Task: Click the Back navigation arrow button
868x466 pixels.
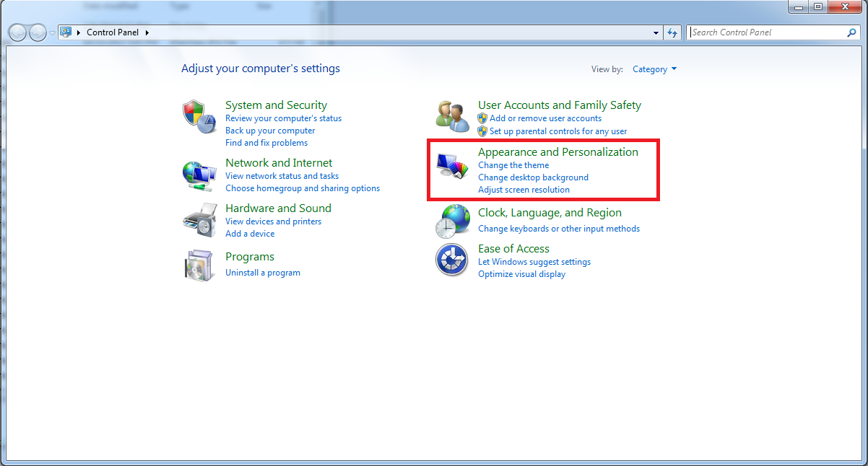Action: 18,32
